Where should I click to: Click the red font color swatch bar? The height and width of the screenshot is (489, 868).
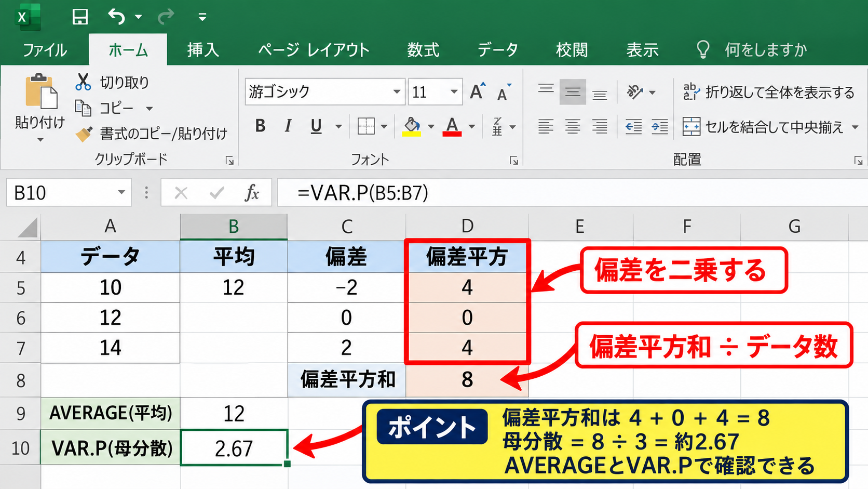(x=452, y=134)
